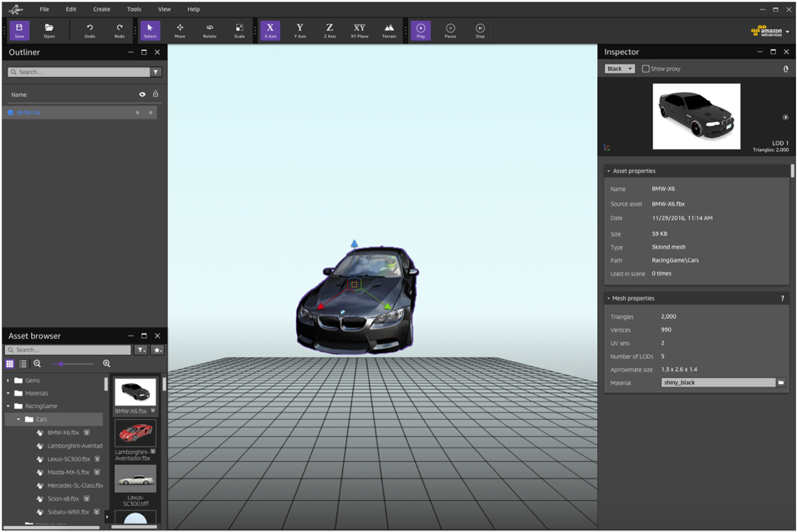Play the scene simulation
The image size is (797, 532).
click(421, 30)
